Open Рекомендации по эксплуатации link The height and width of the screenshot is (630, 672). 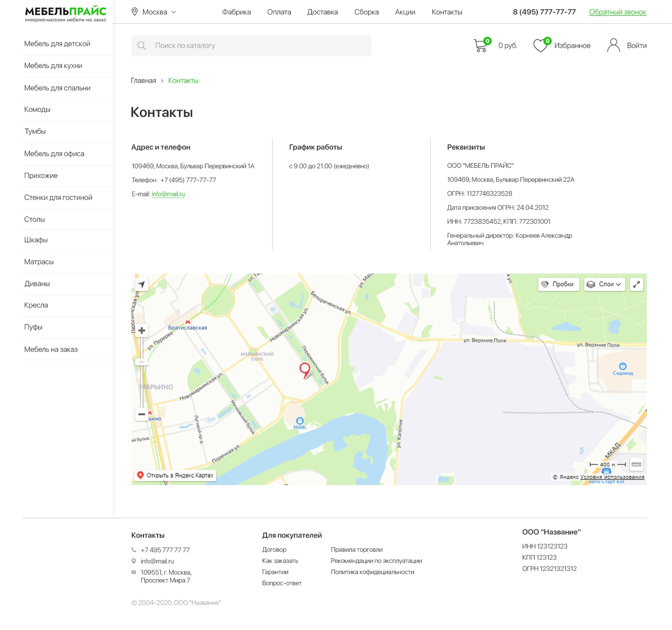(376, 561)
